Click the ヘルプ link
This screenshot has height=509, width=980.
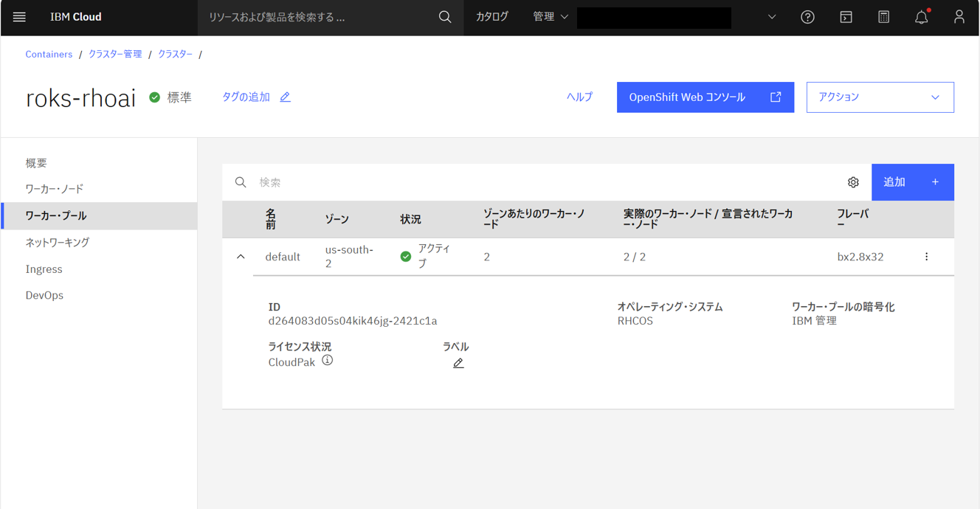tap(579, 97)
